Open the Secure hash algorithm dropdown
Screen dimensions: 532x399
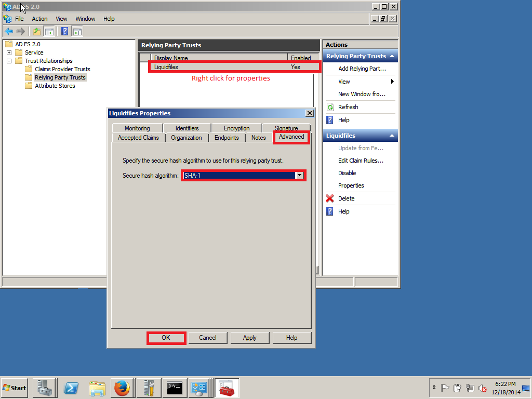pyautogui.click(x=300, y=175)
